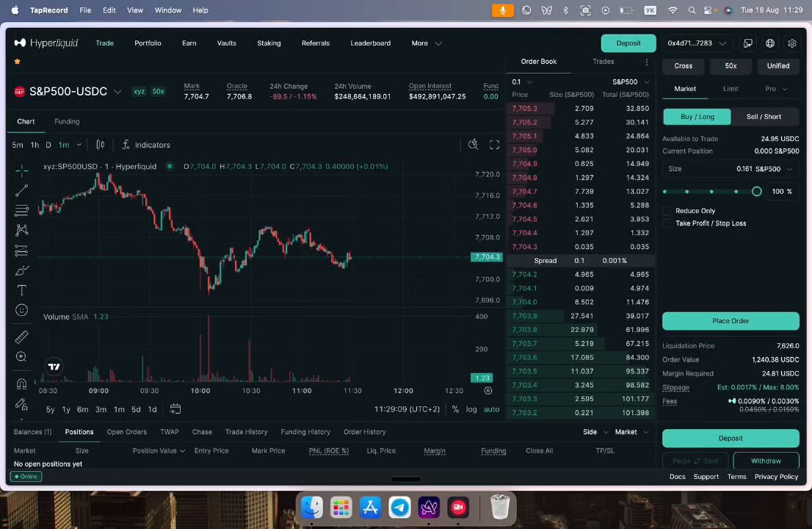Screen dimensions: 812x529
Task: Enter fullscreen chart mode
Action: coord(495,145)
